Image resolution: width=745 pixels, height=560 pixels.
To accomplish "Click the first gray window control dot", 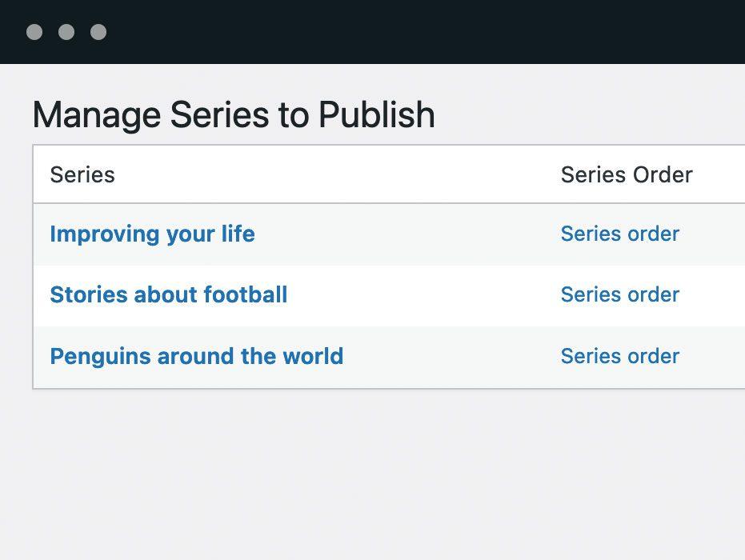I will [34, 32].
